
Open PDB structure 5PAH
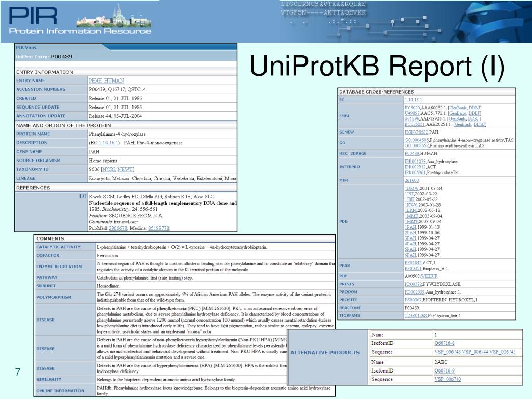[410, 249]
